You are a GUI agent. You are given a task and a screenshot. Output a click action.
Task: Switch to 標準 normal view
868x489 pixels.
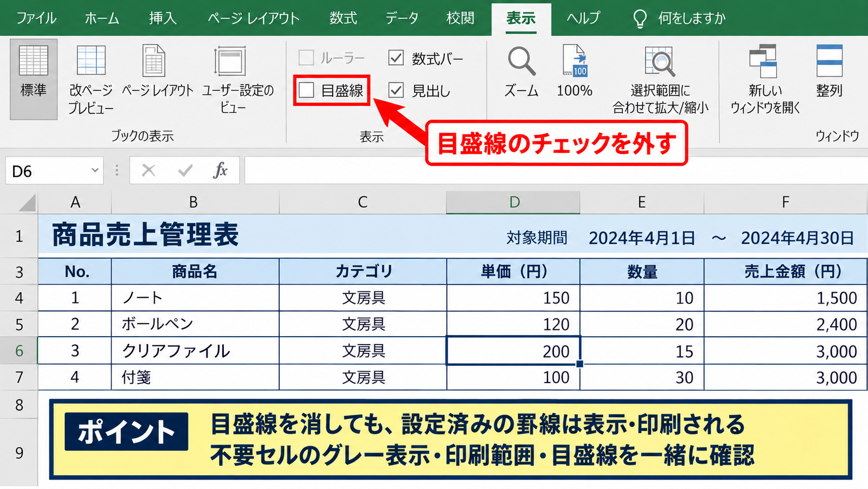click(33, 79)
